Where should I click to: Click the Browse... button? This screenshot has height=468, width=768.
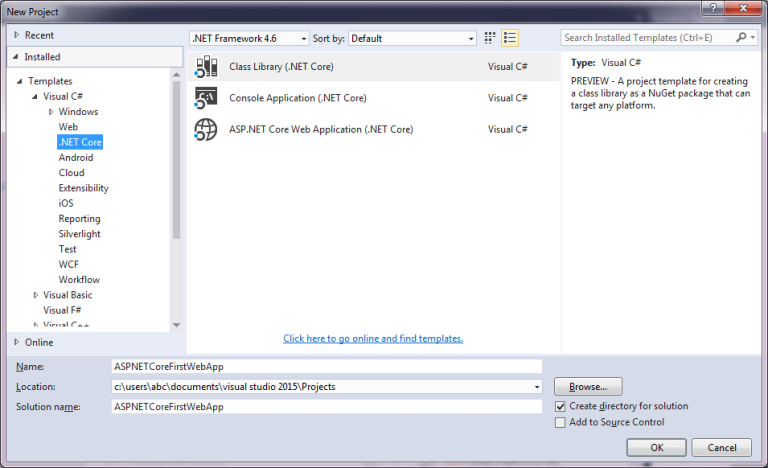(588, 387)
